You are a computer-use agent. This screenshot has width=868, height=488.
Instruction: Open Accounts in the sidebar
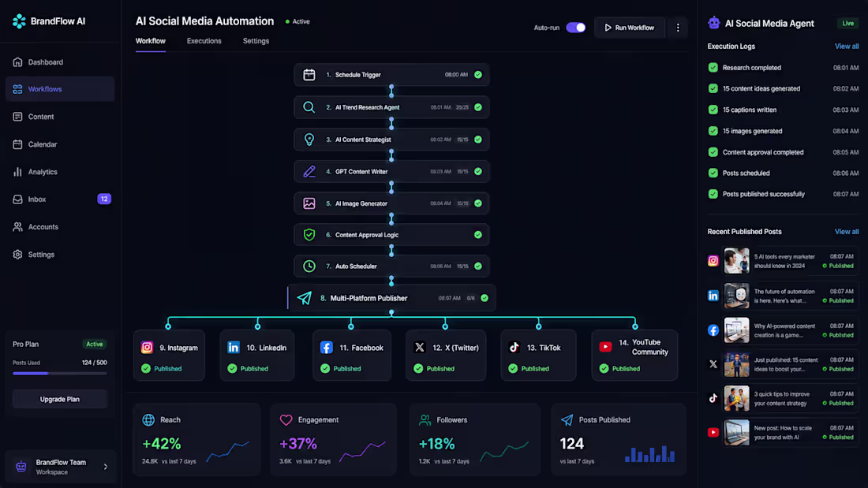click(x=60, y=227)
